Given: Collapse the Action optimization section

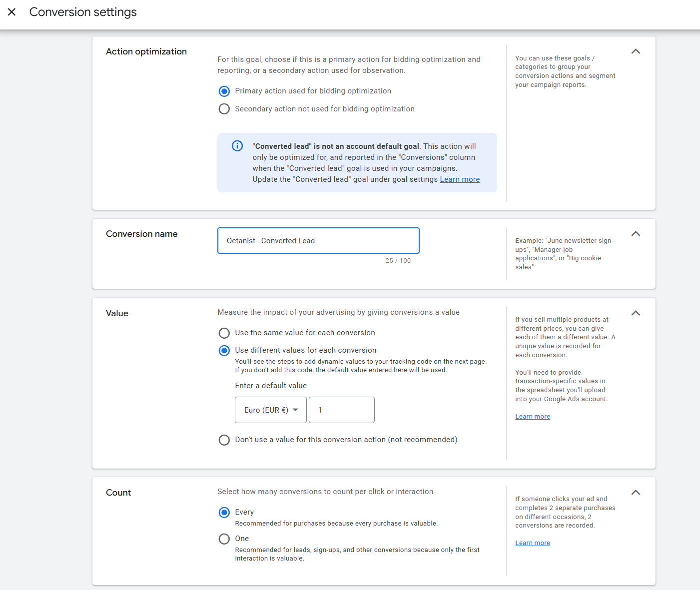Looking at the screenshot, I should (x=636, y=51).
